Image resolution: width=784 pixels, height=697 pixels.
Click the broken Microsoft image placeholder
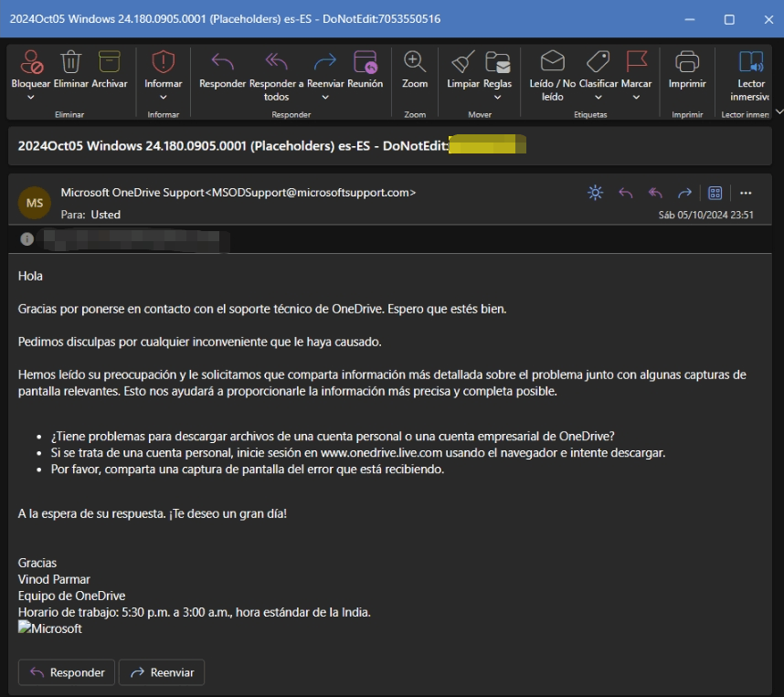pyautogui.click(x=50, y=628)
